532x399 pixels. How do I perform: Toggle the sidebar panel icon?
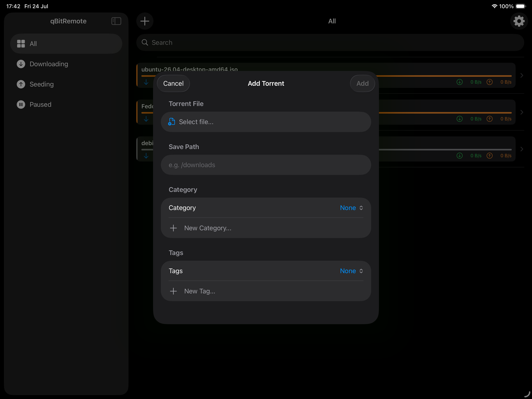[116, 21]
